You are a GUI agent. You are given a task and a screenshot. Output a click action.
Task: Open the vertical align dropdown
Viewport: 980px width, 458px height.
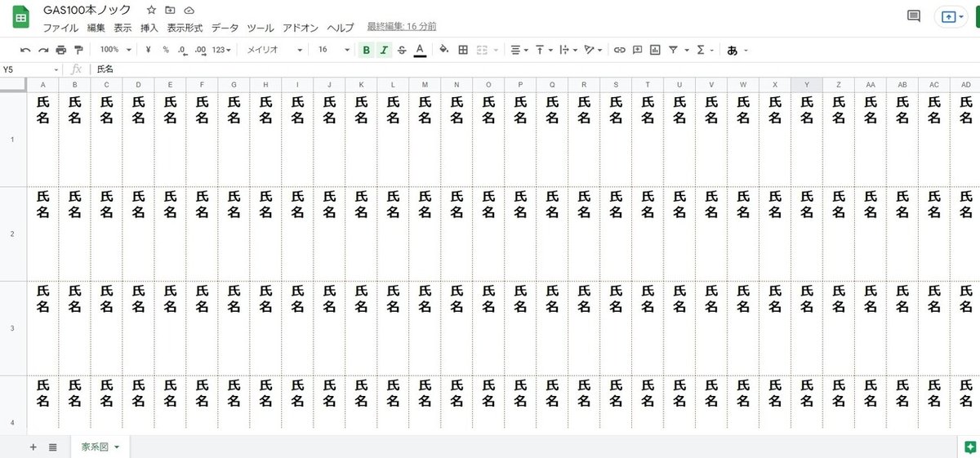pyautogui.click(x=544, y=50)
